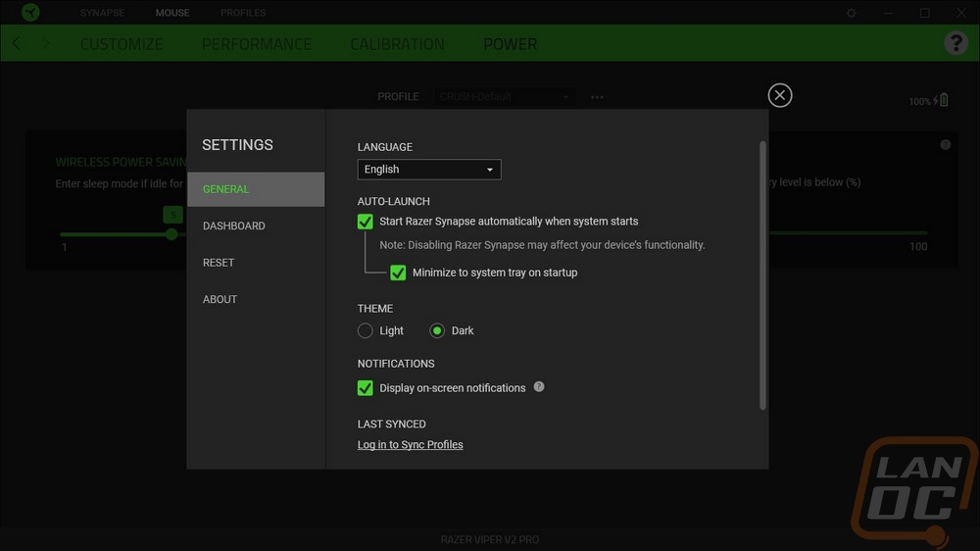Open the Power tab

[x=510, y=44]
